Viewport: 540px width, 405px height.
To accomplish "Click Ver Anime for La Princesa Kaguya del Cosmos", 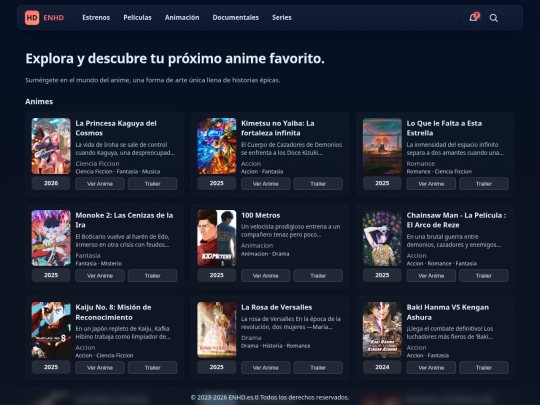I will point(100,184).
